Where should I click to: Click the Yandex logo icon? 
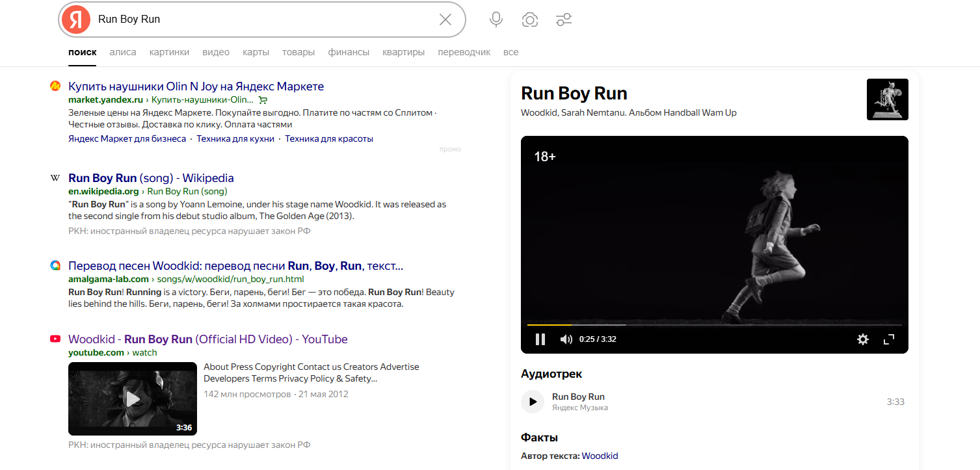[76, 20]
